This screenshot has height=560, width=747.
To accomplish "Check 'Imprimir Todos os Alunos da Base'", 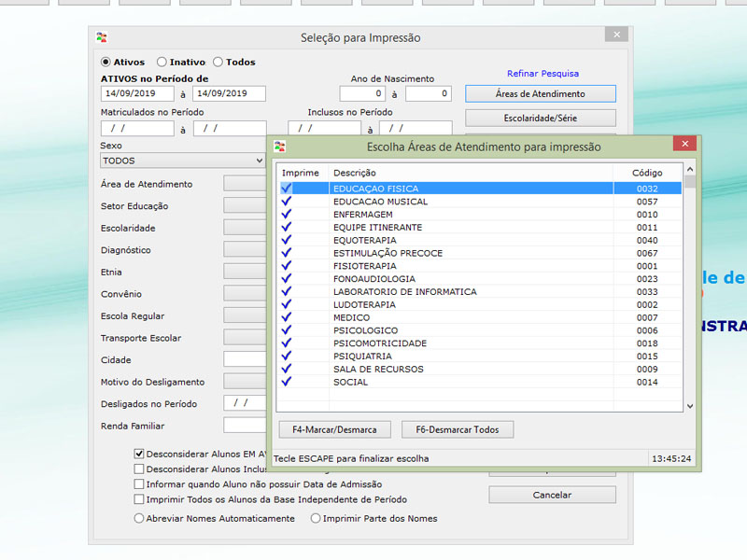I will 139,499.
